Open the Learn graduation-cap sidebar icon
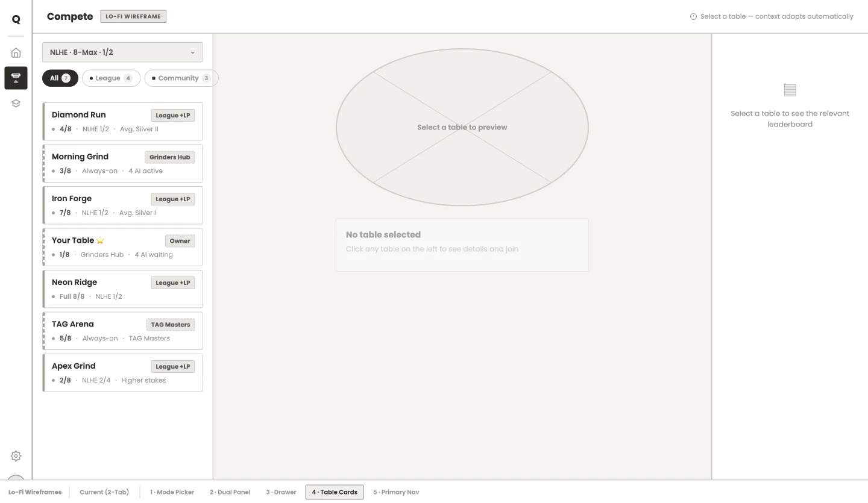The height and width of the screenshot is (503, 868). [x=16, y=103]
